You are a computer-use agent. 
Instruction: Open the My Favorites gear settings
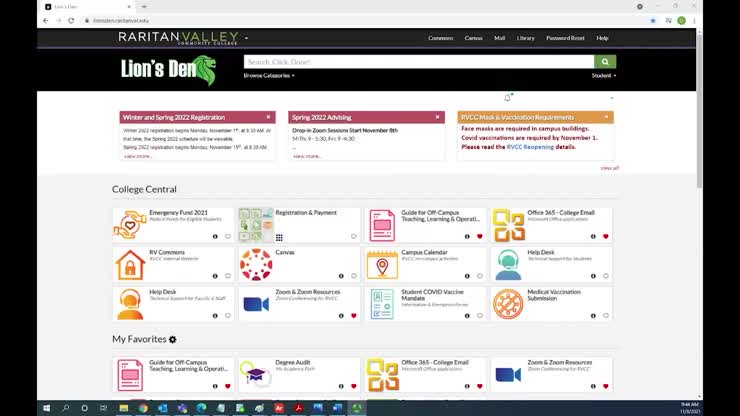[x=173, y=340]
